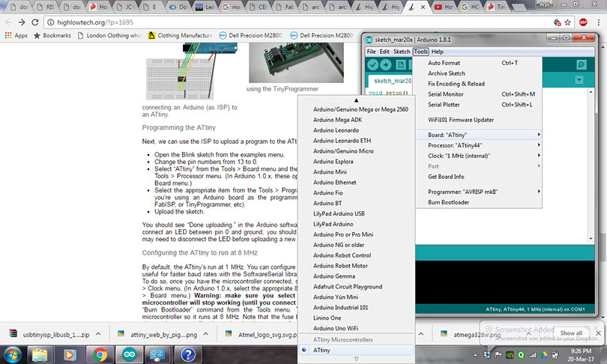Open the media player taskbar icon

click(70, 355)
